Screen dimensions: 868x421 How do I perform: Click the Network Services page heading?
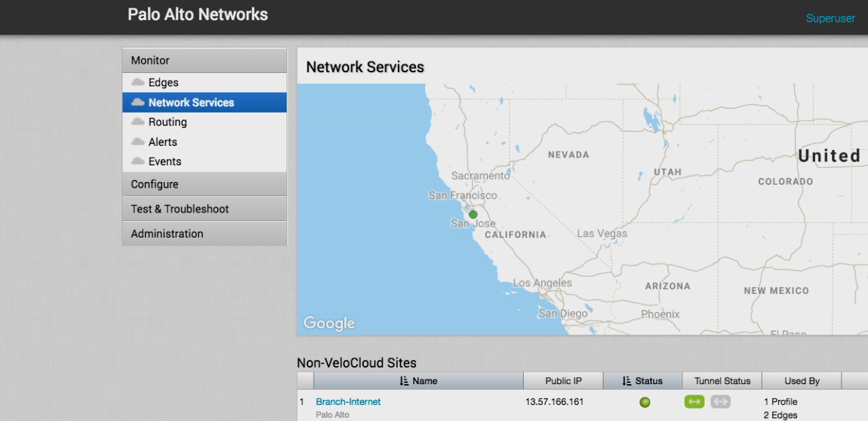click(365, 67)
